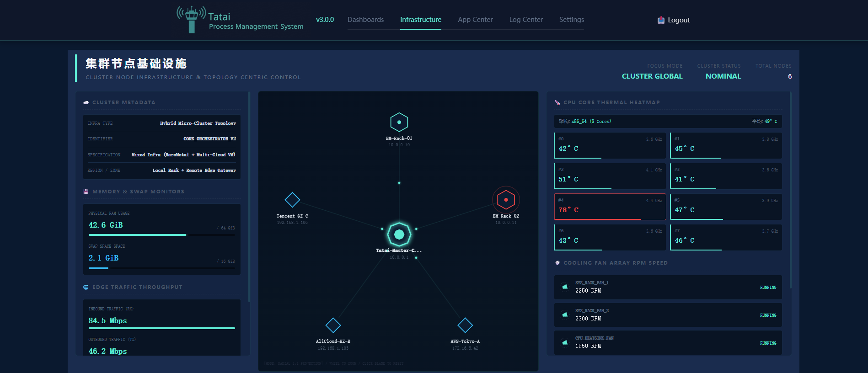The height and width of the screenshot is (373, 868).
Task: Select CPU core #2 tile at 51°C
Action: [x=610, y=176]
